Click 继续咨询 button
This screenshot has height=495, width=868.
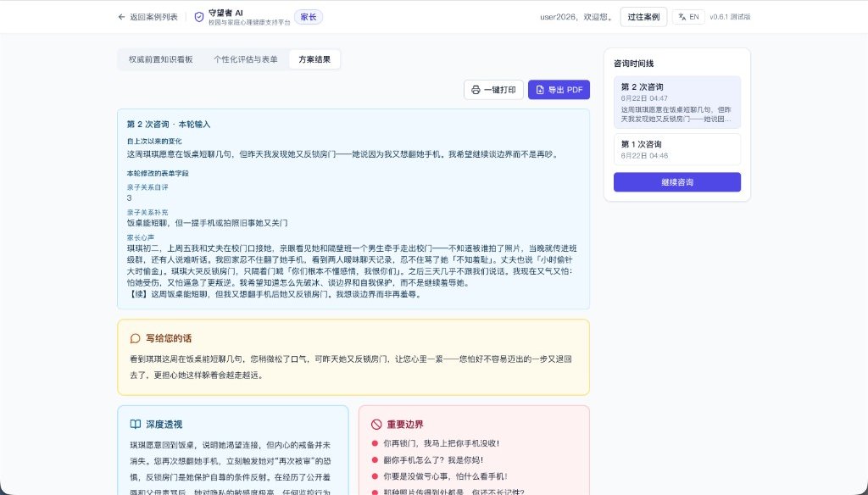tap(677, 182)
